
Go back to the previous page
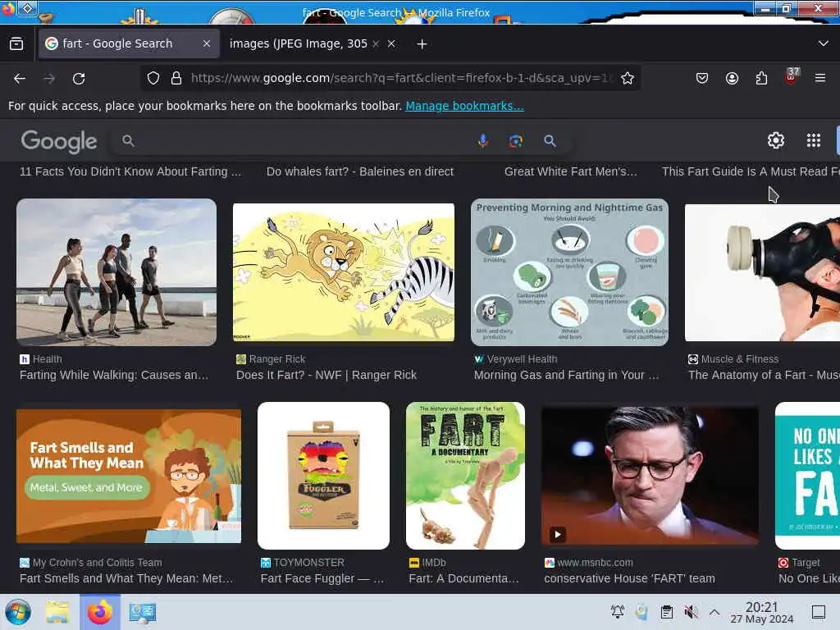(x=20, y=79)
